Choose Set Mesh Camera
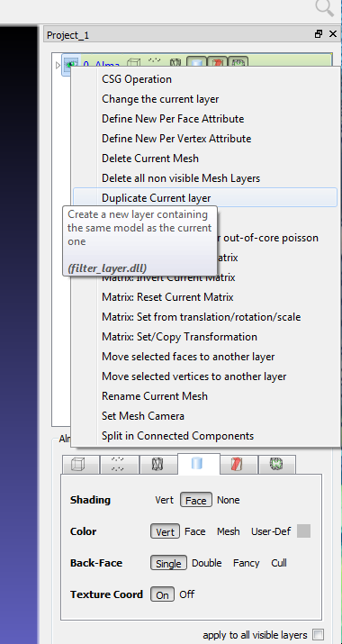Viewport: 342px width, 644px height. (x=205, y=416)
